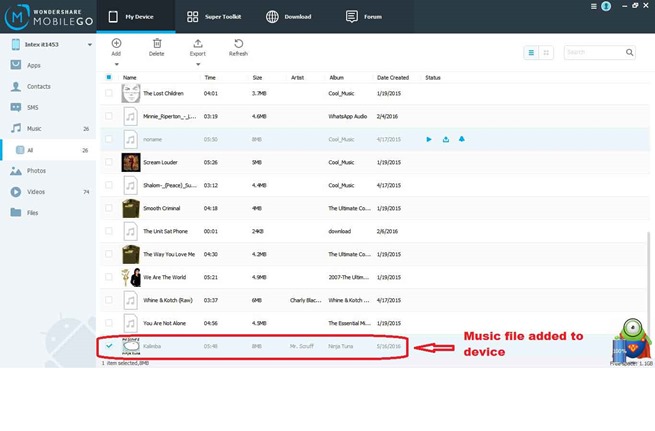Click the export icon on noname row
655x431 pixels.
coord(446,139)
